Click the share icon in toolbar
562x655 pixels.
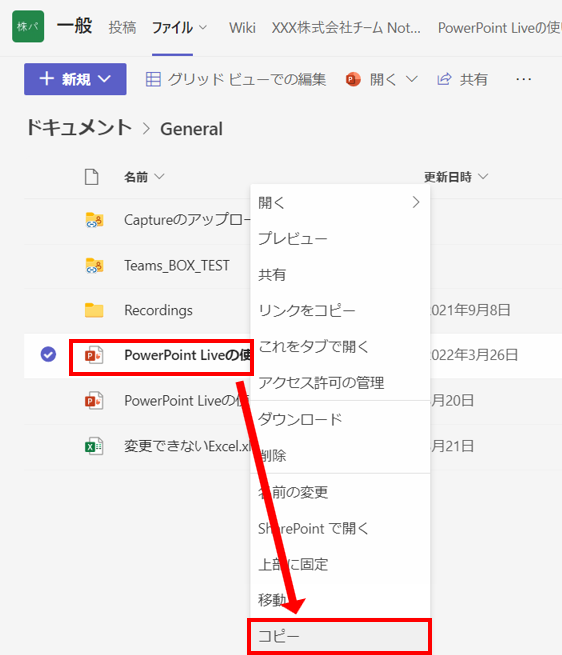444,79
